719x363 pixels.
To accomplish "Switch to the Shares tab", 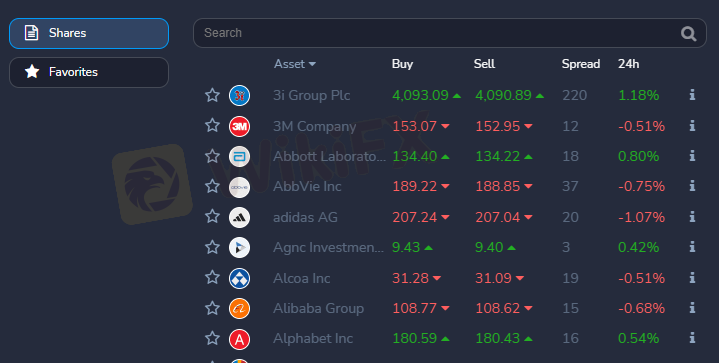I will click(x=89, y=33).
